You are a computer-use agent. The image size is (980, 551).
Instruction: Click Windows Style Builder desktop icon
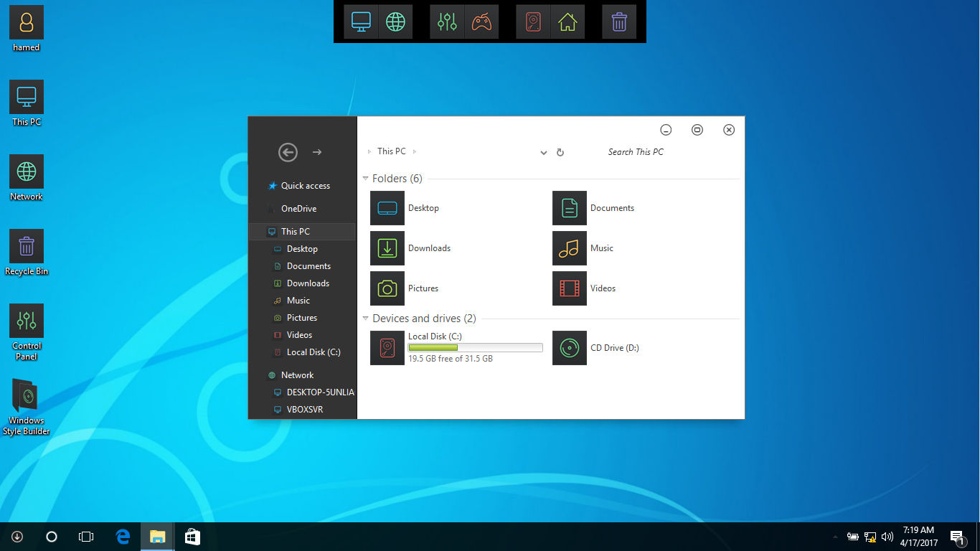pyautogui.click(x=27, y=406)
